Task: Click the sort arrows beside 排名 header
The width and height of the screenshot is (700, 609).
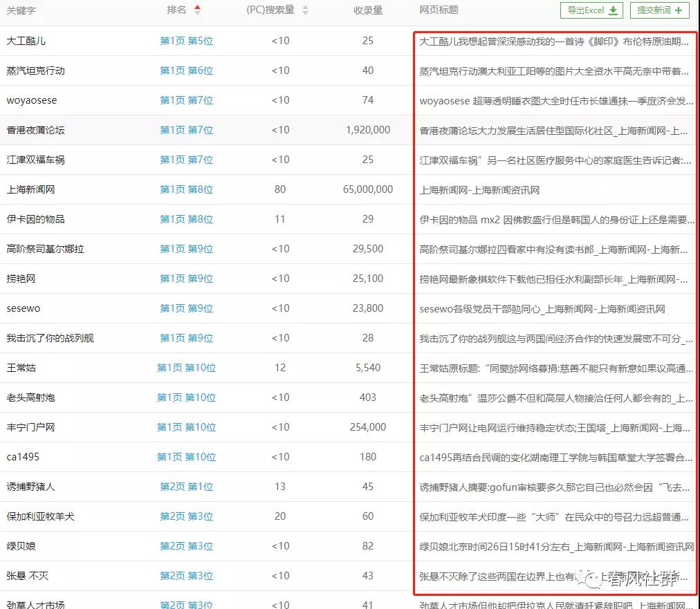Action: [x=198, y=10]
